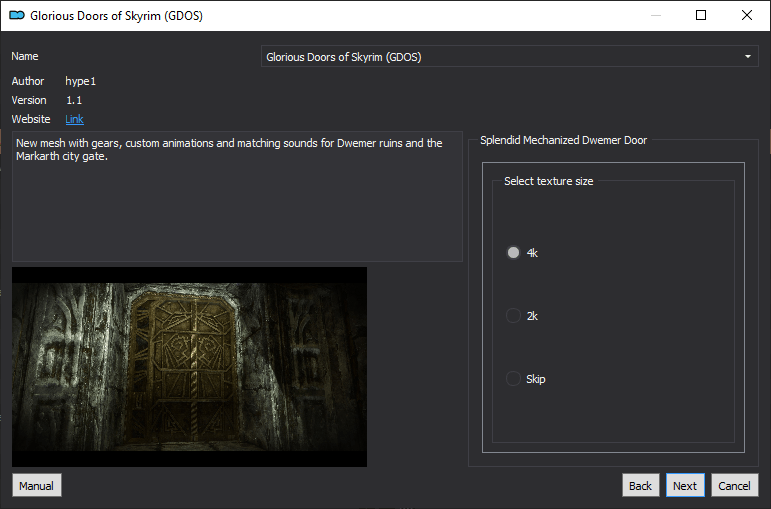
Task: Proceed with the Next button
Action: (x=685, y=485)
